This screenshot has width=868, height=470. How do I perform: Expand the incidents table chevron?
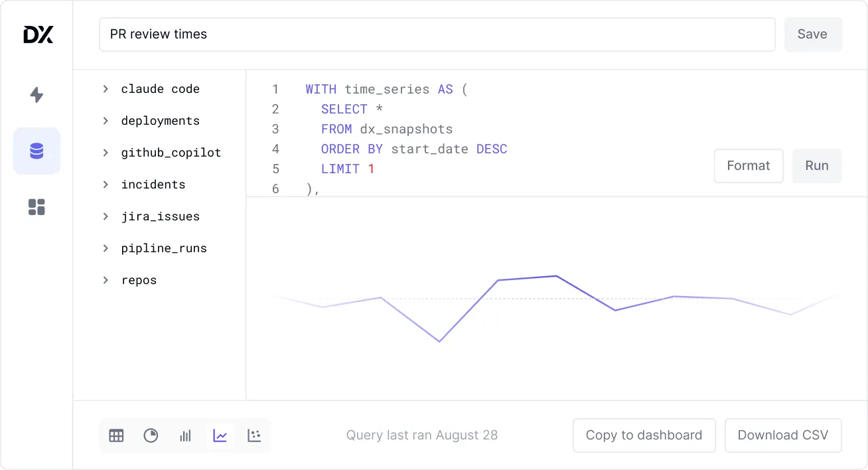106,185
